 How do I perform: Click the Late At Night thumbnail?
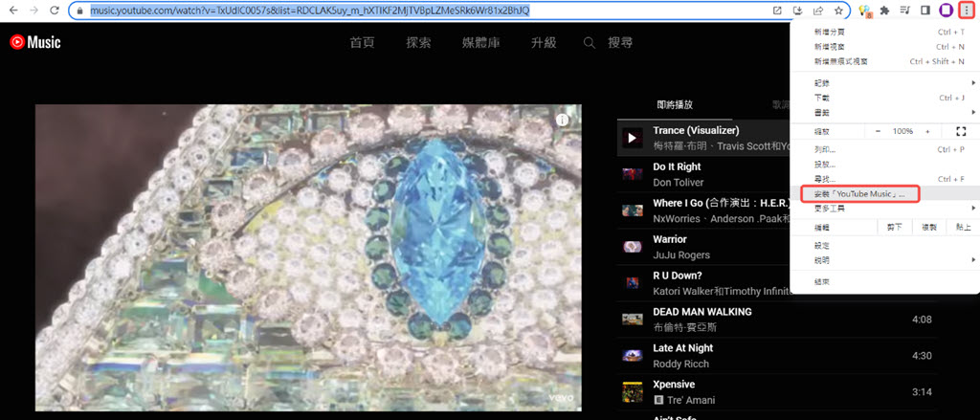[x=633, y=356]
